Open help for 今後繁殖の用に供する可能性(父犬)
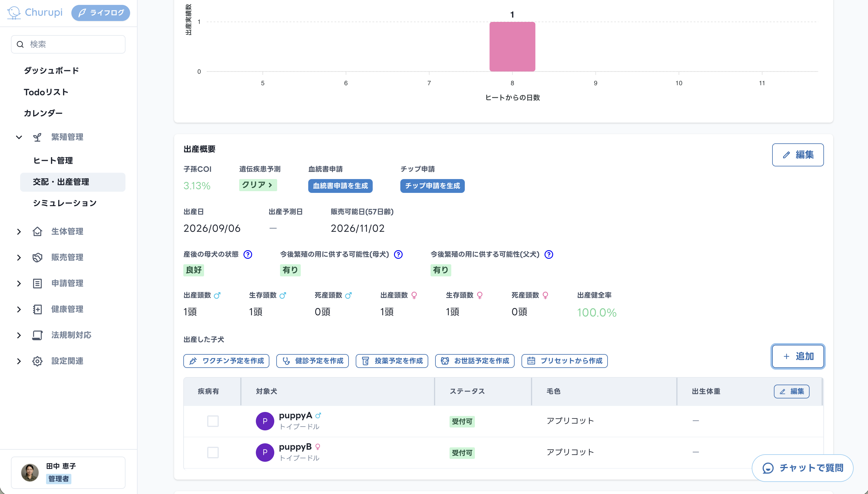Screen dimensions: 868x494 coord(549,254)
